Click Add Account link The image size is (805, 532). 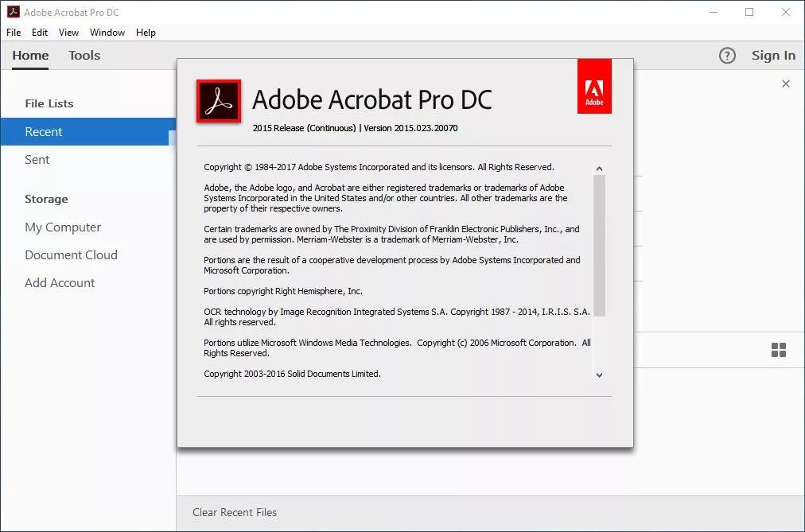point(60,282)
